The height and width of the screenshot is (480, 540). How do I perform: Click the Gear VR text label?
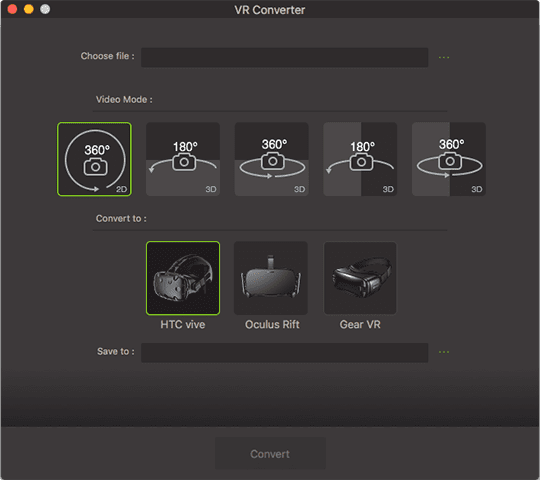click(x=360, y=324)
